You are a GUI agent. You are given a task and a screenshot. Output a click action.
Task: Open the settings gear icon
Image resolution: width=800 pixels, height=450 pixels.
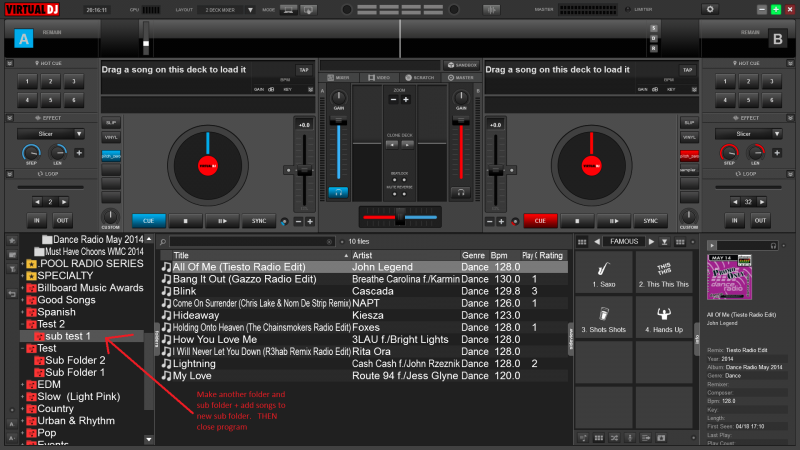(x=710, y=9)
